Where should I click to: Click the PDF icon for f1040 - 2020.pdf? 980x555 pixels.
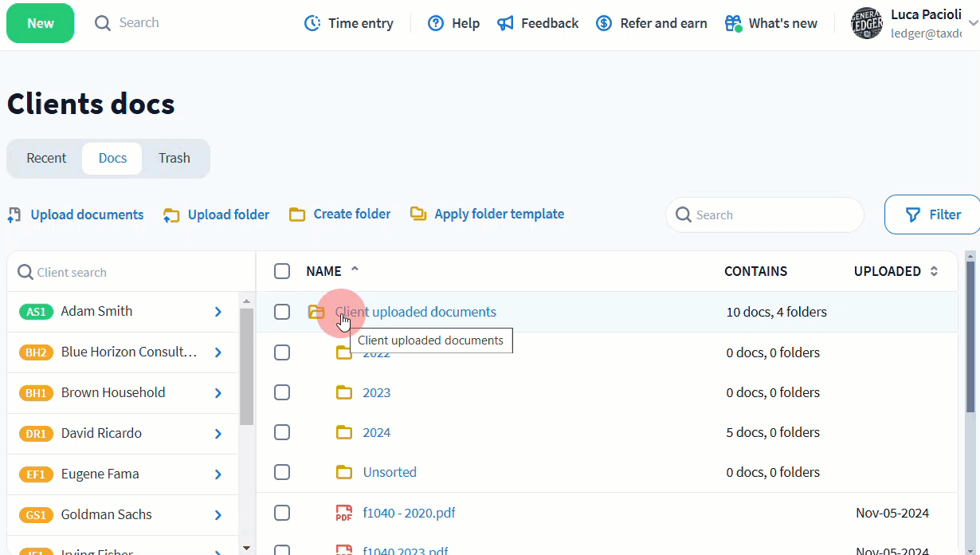point(343,513)
